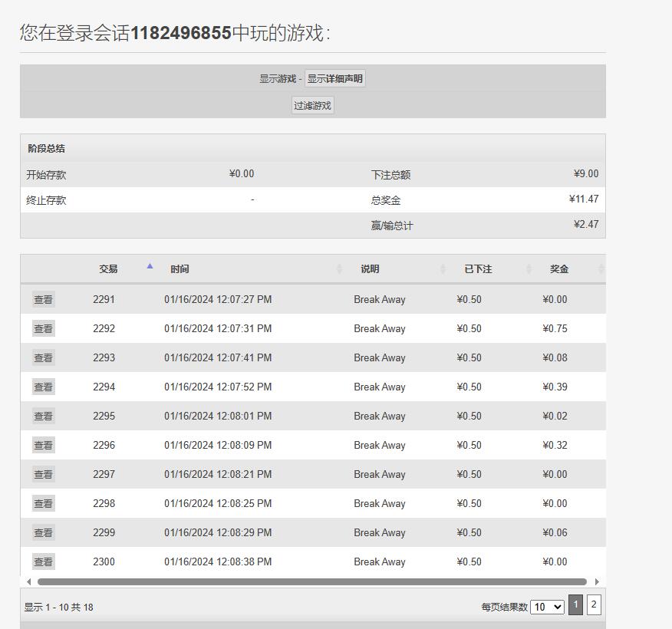Viewport: 672px width, 629px height.
Task: View details of transaction 2292
Action: coord(43,329)
